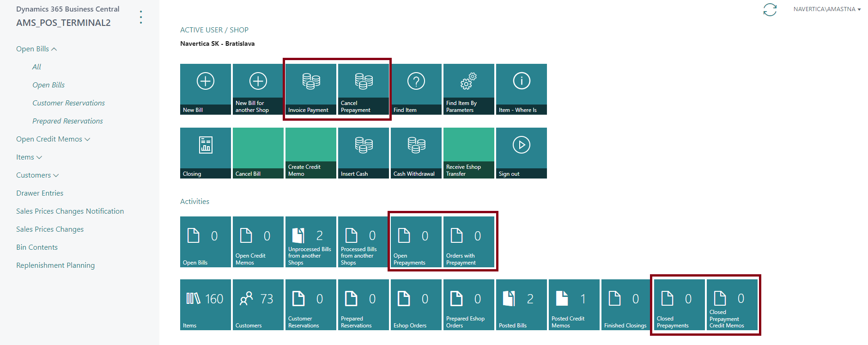Select All under Open Bills
Screen dimensions: 868x345
[36, 67]
